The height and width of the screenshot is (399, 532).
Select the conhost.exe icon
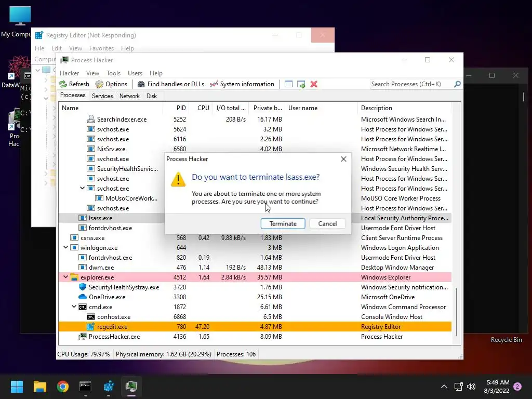90,317
